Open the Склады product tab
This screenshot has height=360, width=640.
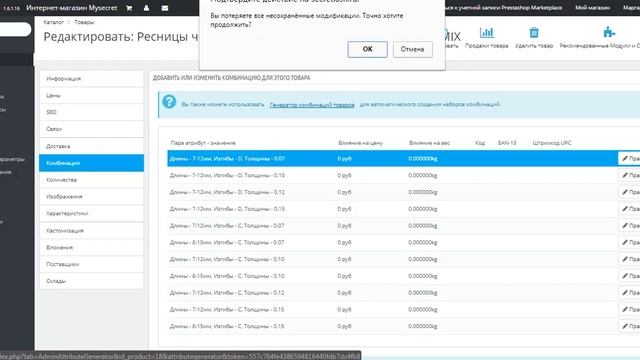pos(91,281)
